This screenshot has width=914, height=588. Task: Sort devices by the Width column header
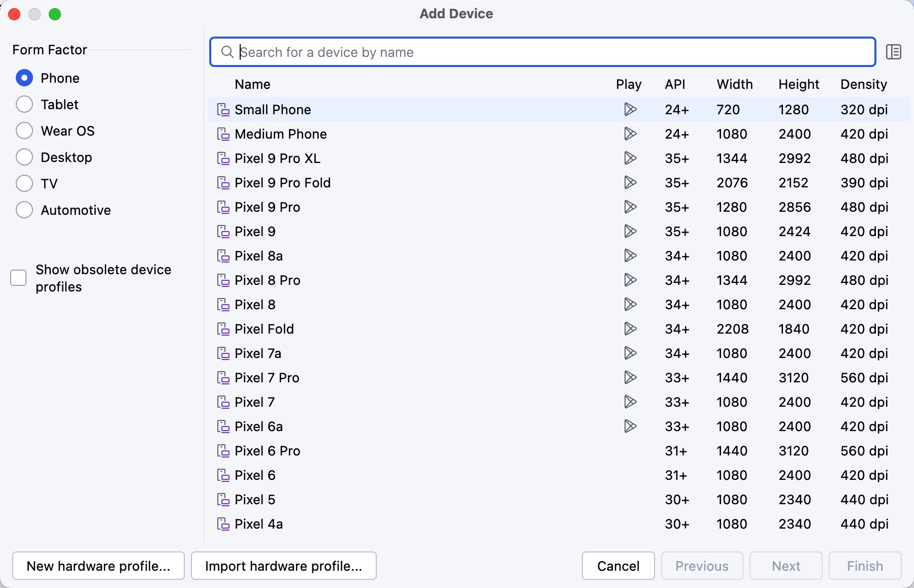coord(735,84)
